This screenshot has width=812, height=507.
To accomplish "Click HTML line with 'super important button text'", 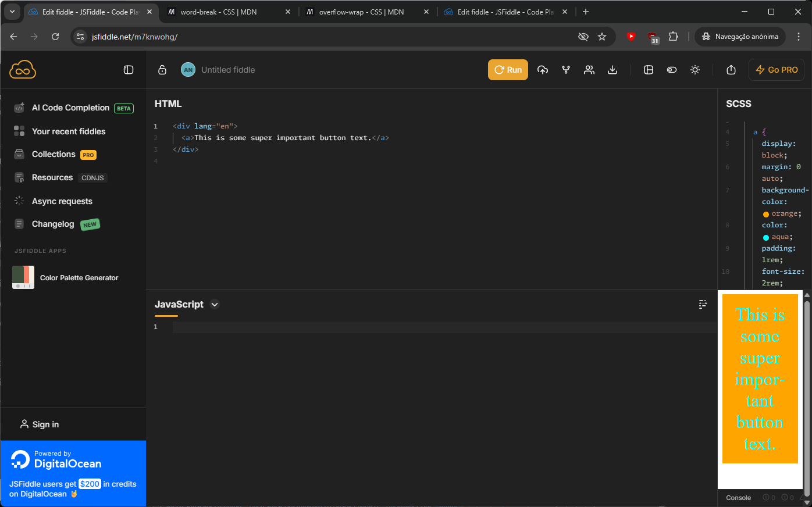I will point(285,138).
